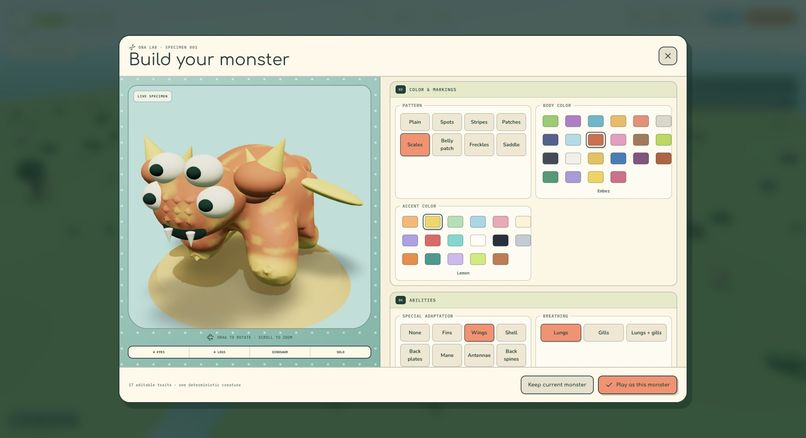Viewport: 806px width, 438px height.
Task: Select the Antennae adaptation
Action: click(x=479, y=355)
